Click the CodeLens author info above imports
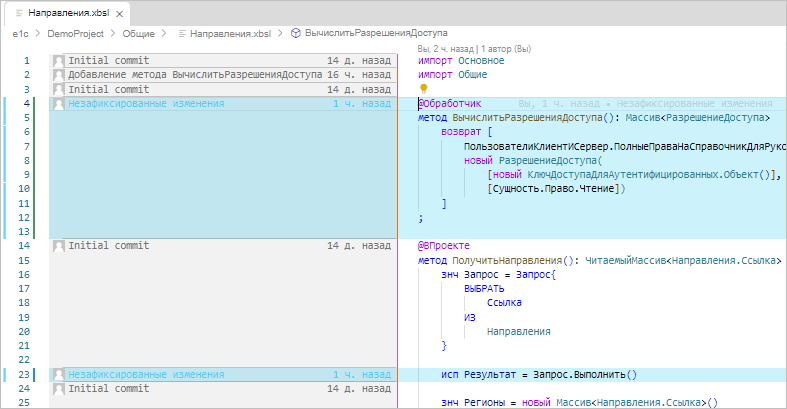 coord(475,47)
